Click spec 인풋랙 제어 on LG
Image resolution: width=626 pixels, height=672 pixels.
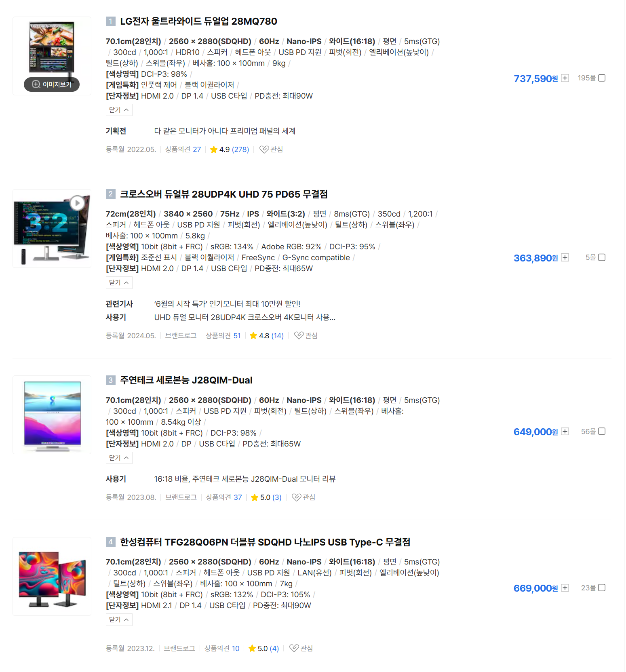[x=159, y=85]
